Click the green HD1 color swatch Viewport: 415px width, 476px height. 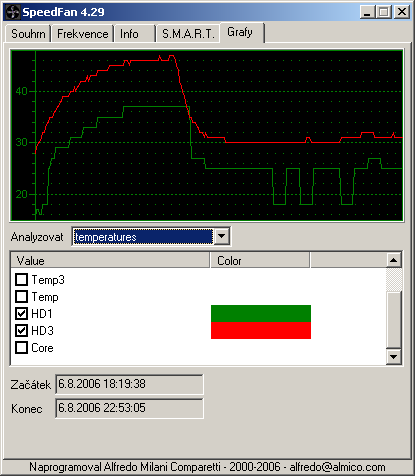pyautogui.click(x=261, y=313)
